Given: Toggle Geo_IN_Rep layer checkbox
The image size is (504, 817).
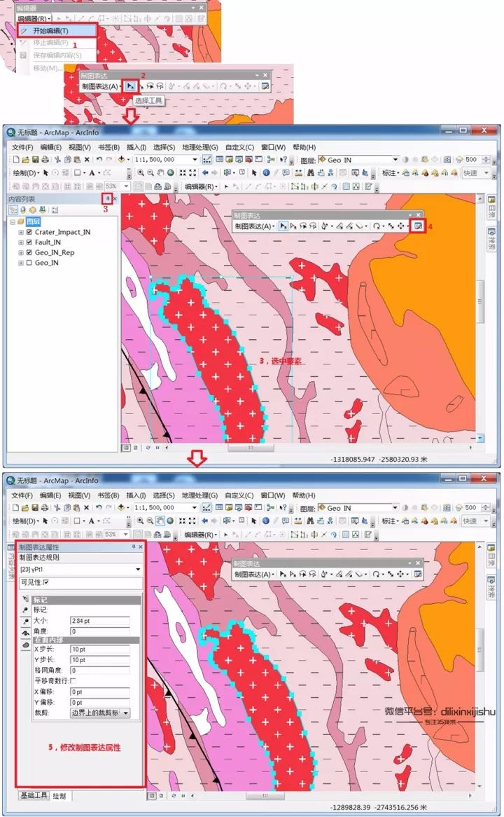Looking at the screenshot, I should click(29, 252).
